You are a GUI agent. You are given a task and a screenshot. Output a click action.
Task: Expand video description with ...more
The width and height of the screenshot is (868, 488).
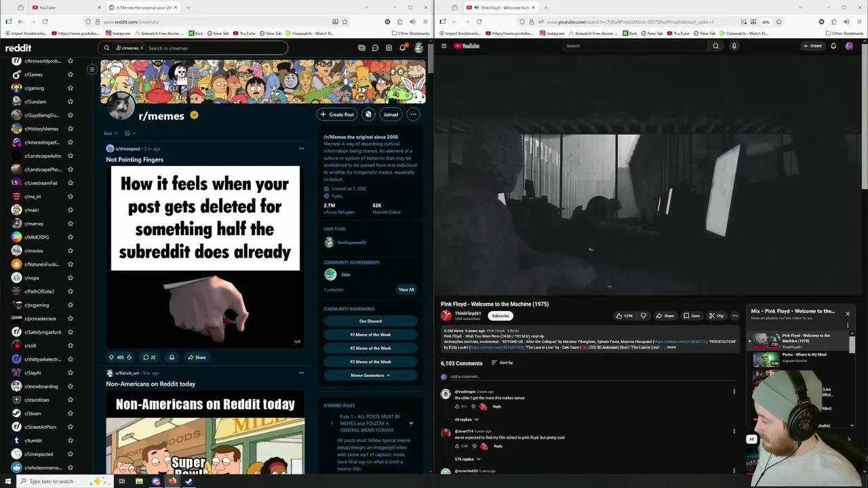click(671, 347)
